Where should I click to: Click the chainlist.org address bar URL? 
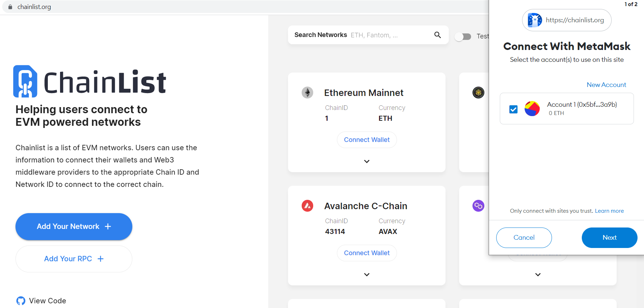point(34,7)
